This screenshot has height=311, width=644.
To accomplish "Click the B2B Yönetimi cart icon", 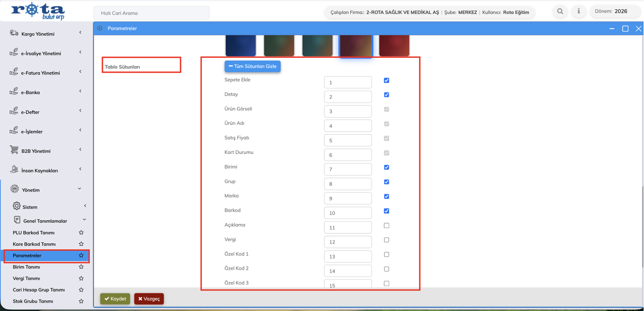I will tap(14, 150).
